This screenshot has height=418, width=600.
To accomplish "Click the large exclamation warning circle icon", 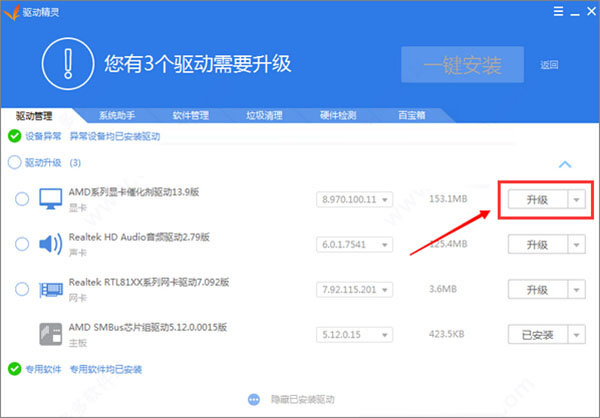I will tap(68, 65).
